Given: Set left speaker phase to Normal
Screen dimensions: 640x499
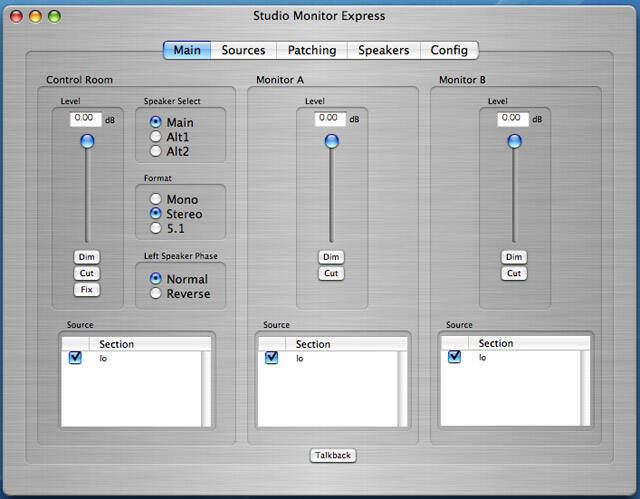Looking at the screenshot, I should pos(156,278).
